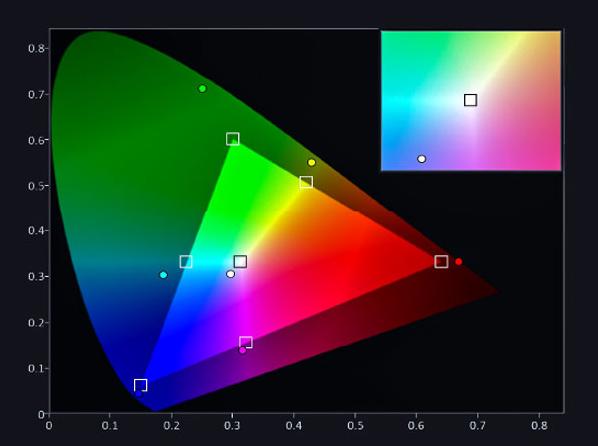The height and width of the screenshot is (446, 598).
Task: Select the blue target square marker
Action: [x=141, y=385]
